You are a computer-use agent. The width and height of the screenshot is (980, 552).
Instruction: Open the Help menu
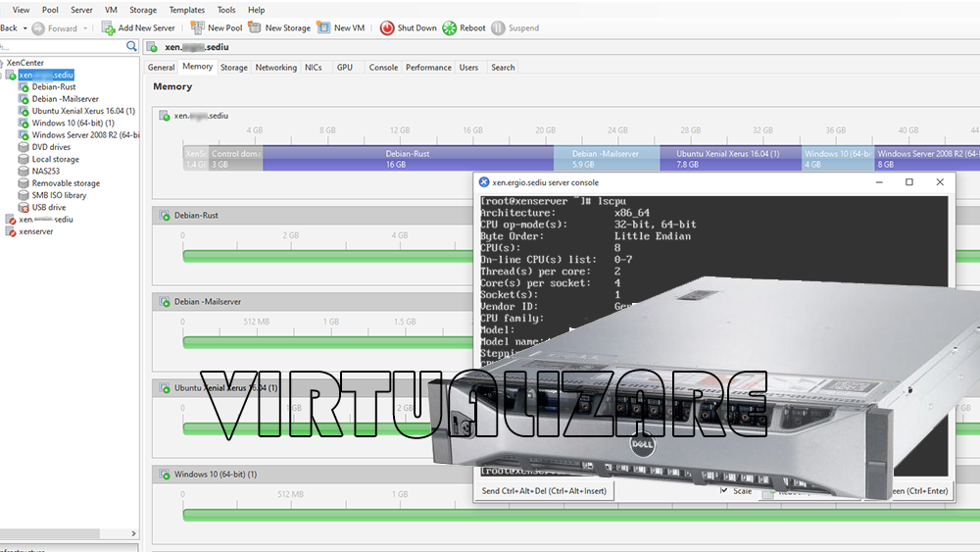[x=256, y=10]
